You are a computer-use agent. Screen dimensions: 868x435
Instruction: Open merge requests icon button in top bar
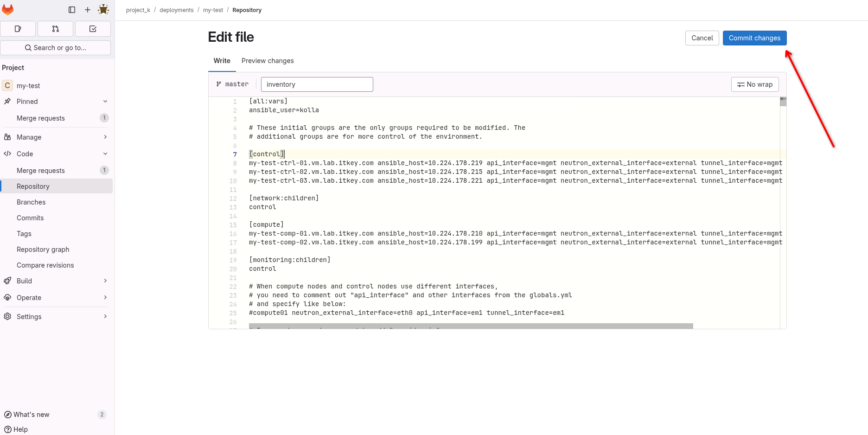tap(56, 29)
